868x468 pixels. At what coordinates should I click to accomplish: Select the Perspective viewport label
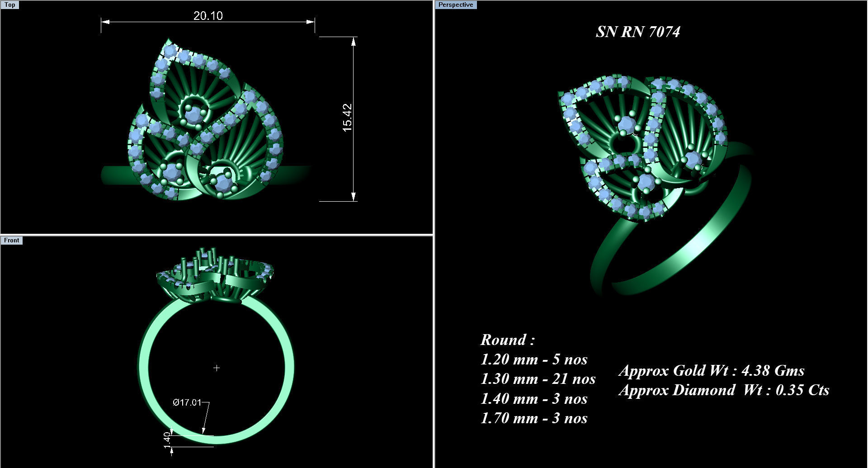(x=456, y=5)
